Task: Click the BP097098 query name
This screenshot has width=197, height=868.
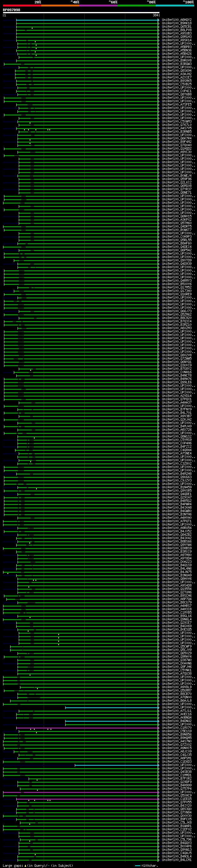Action: (11, 10)
